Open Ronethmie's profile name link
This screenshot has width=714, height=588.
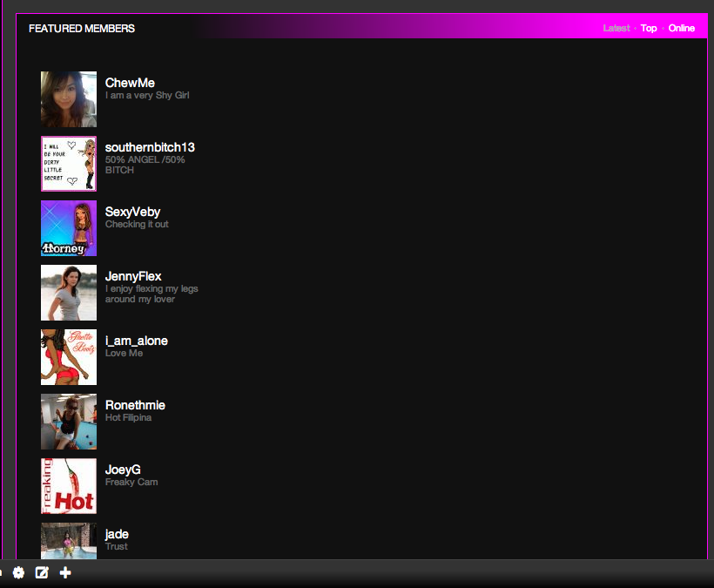[x=135, y=405]
